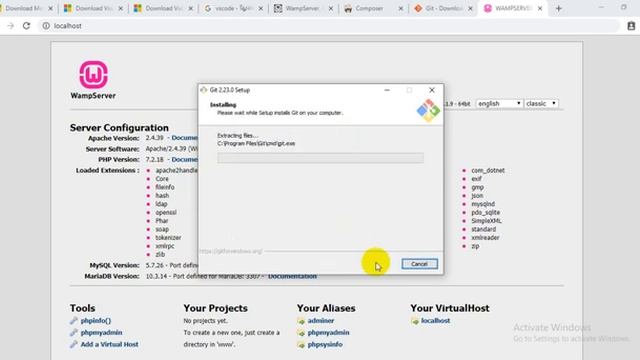Switch to the Git - Download tab
The image size is (640, 360).
click(443, 8)
